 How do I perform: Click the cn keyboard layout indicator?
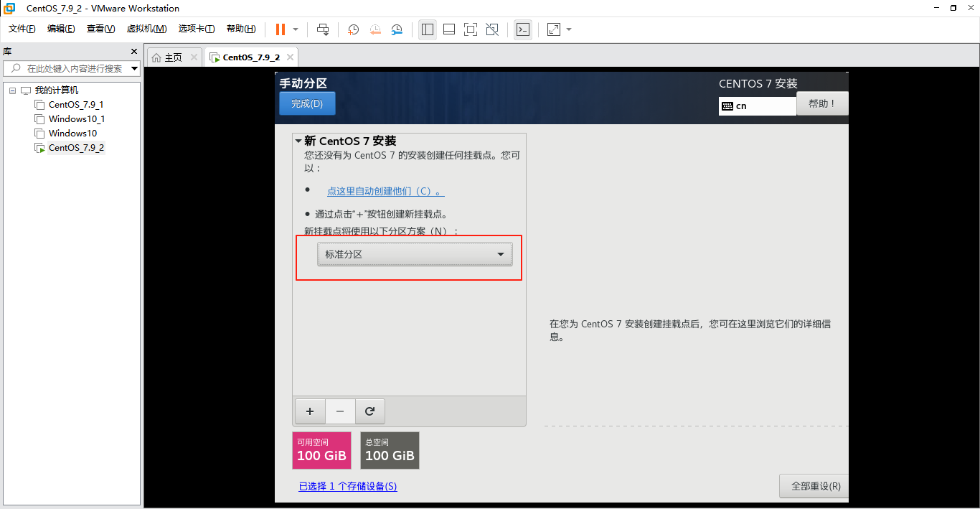[758, 106]
